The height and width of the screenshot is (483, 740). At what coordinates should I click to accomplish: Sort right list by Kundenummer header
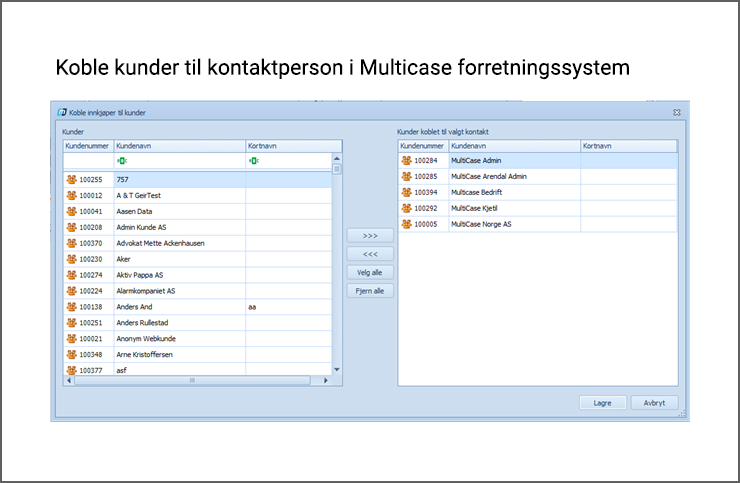point(423,146)
